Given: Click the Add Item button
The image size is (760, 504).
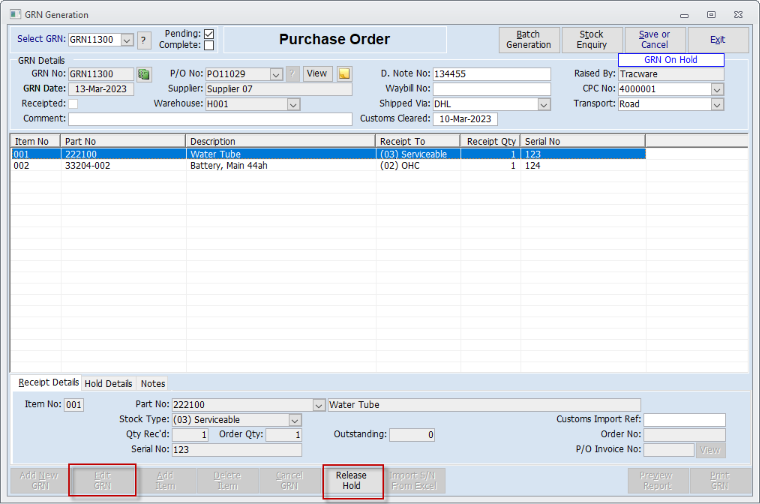Looking at the screenshot, I should pos(165,481).
